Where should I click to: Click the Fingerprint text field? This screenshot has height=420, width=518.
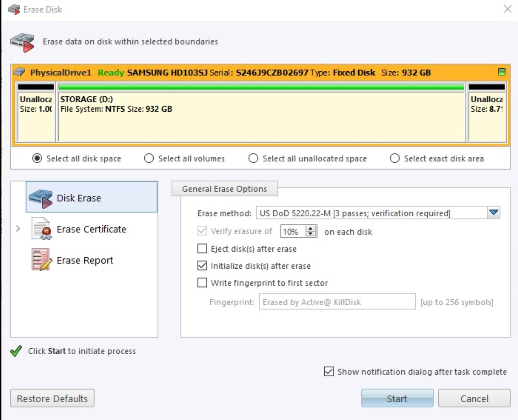337,302
